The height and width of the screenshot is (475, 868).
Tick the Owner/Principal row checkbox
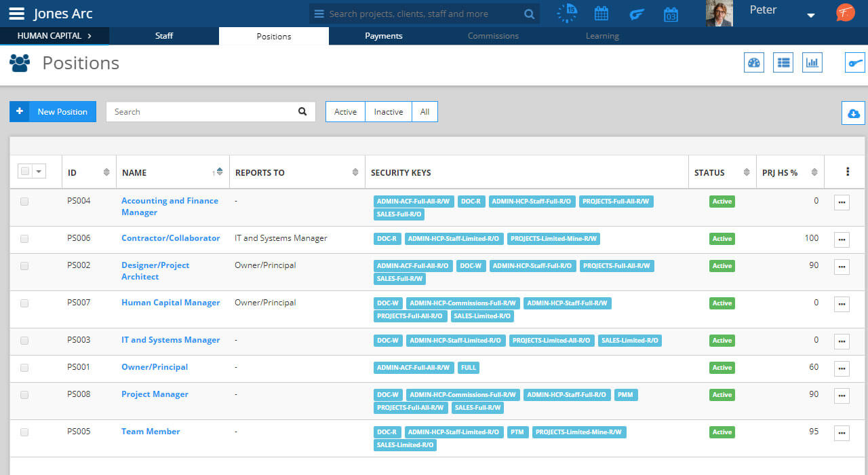(x=24, y=368)
